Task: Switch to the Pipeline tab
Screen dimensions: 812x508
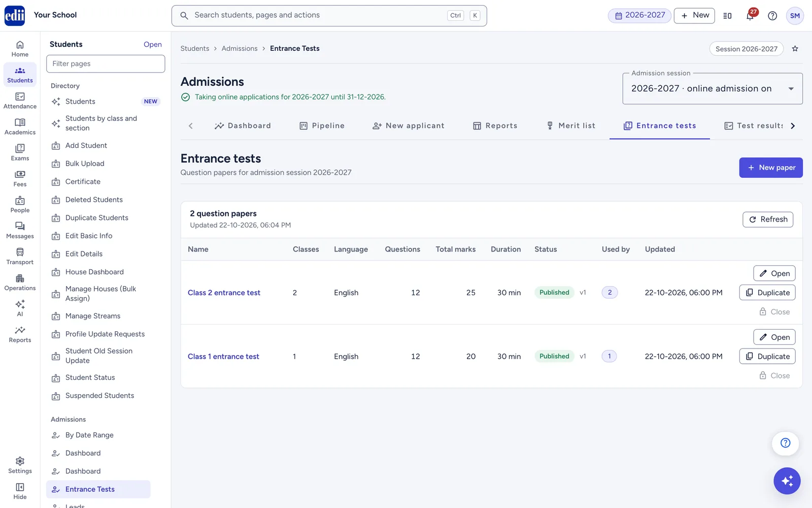Action: pyautogui.click(x=322, y=125)
